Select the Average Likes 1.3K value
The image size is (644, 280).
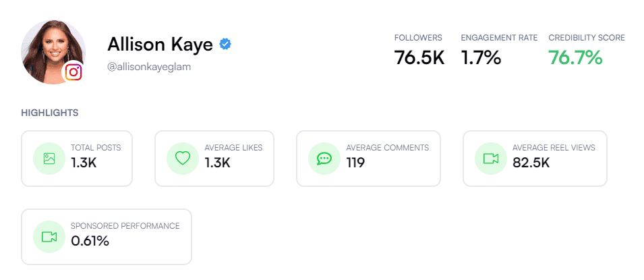point(218,163)
